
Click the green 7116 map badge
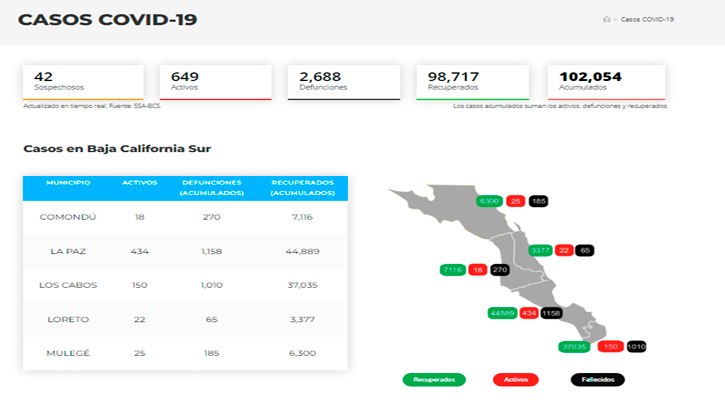(452, 270)
